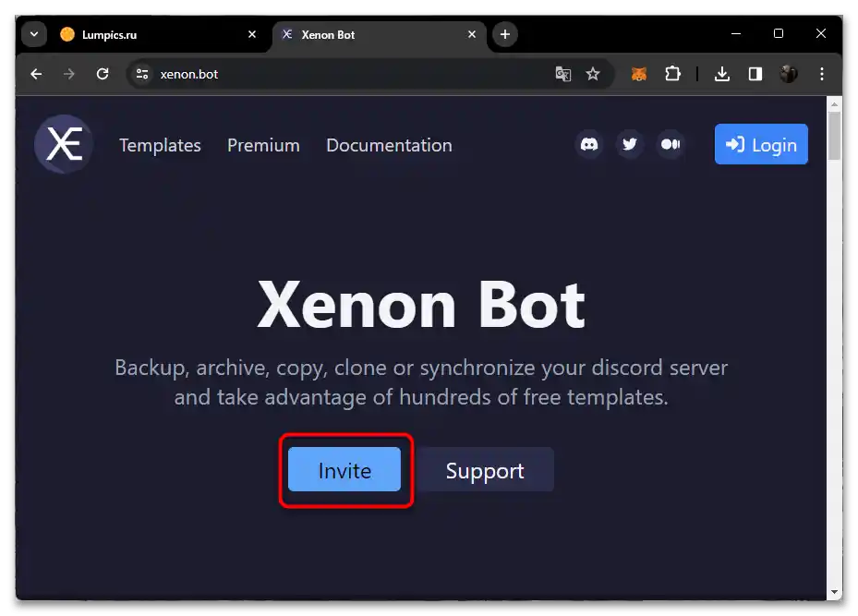
Task: Open the Chrome three-dot menu
Action: [822, 74]
